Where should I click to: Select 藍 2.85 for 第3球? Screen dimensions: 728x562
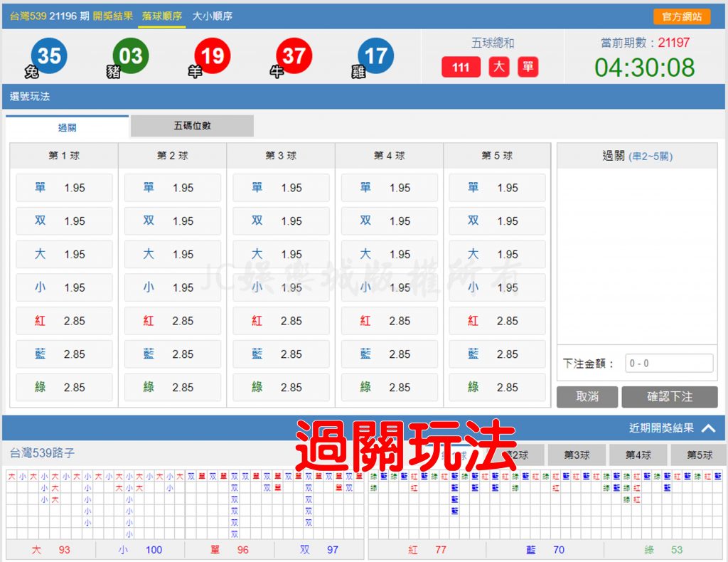pos(281,354)
